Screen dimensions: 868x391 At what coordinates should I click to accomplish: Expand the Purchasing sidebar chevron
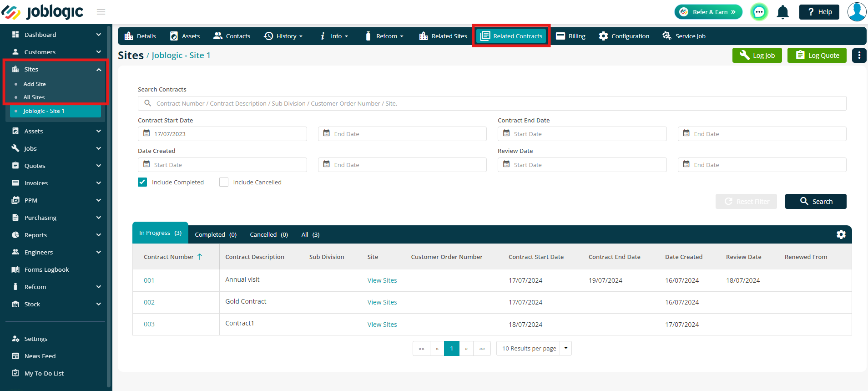click(99, 218)
